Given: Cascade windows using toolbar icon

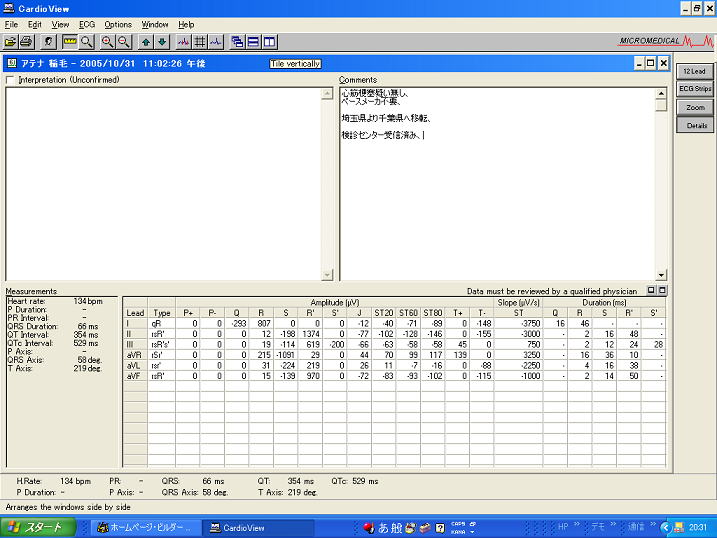Looking at the screenshot, I should pyautogui.click(x=237, y=42).
